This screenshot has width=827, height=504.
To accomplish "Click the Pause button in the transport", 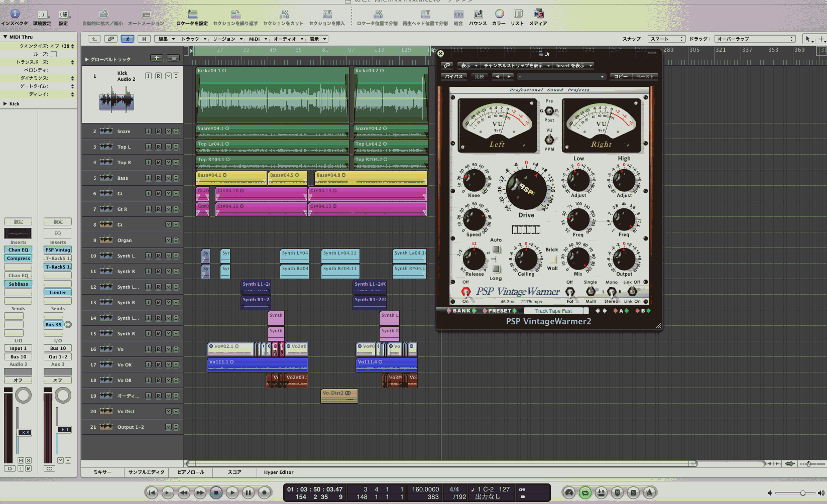I will 248,492.
